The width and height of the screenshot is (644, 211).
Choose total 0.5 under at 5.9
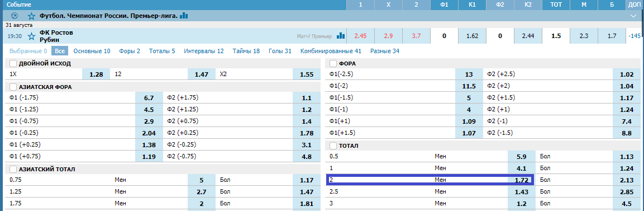coord(521,156)
